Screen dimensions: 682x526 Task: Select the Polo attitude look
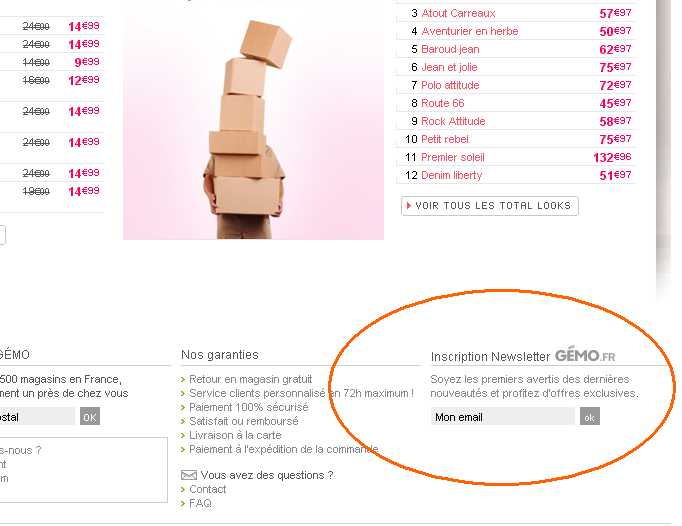[450, 85]
